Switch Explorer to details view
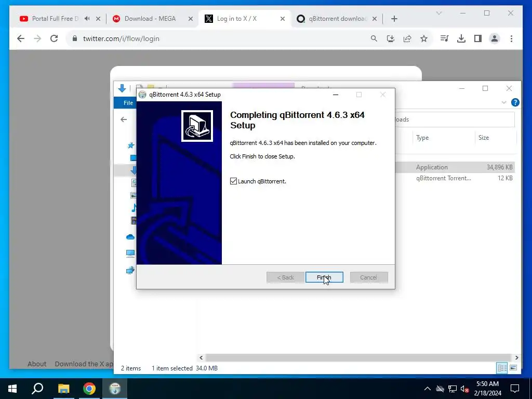532x399 pixels. tap(502, 368)
